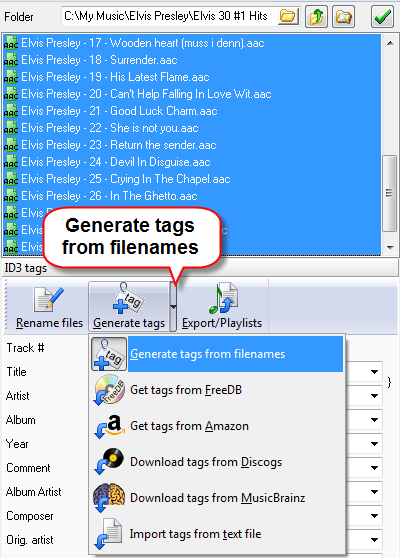The height and width of the screenshot is (558, 400).
Task: Open the Artist field dropdown arrow
Action: pyautogui.click(x=374, y=396)
